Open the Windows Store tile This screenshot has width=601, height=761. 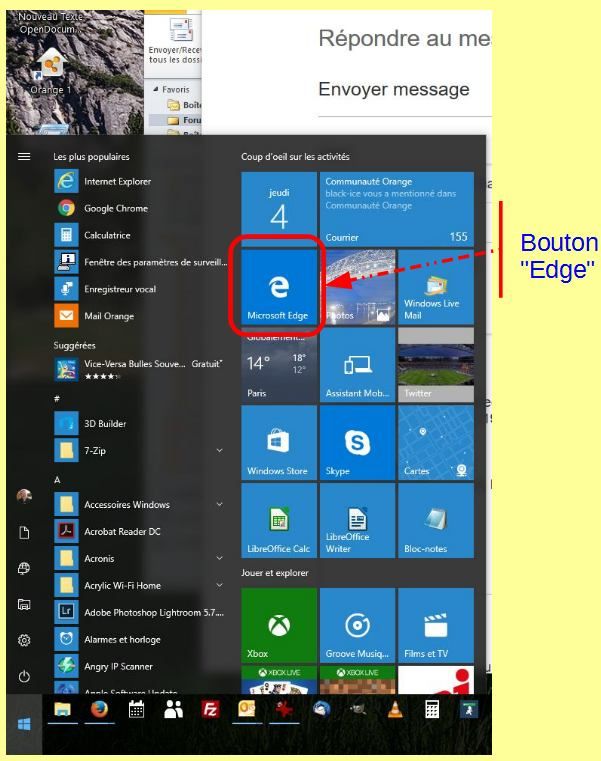[279, 443]
